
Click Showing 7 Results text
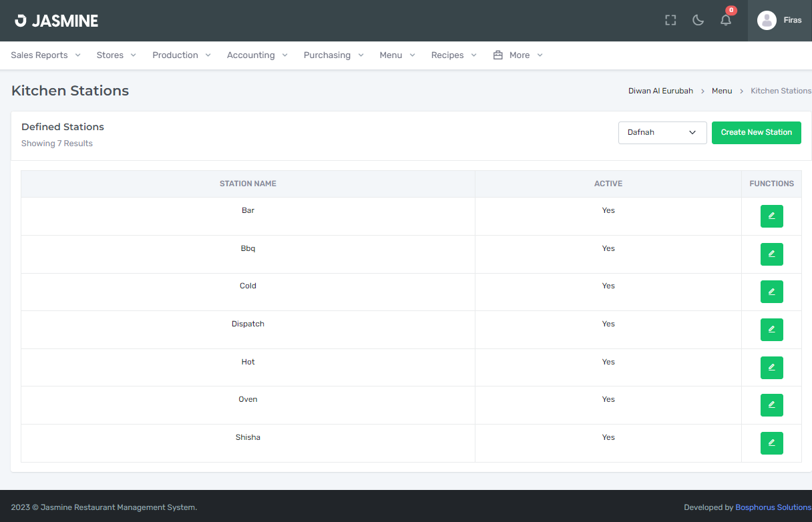57,144
